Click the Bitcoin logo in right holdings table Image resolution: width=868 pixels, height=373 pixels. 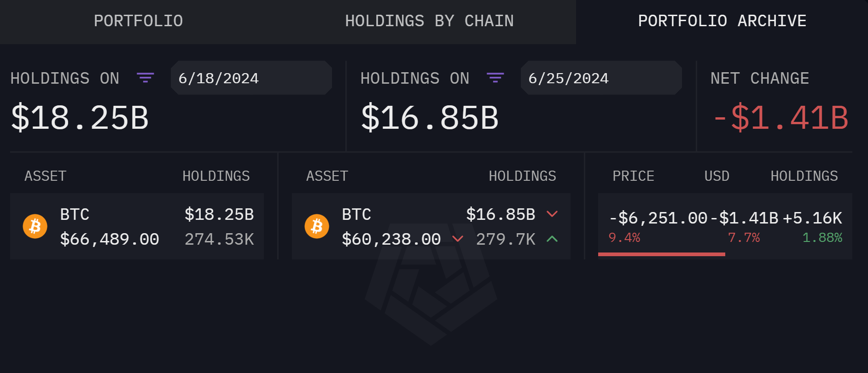(x=317, y=226)
